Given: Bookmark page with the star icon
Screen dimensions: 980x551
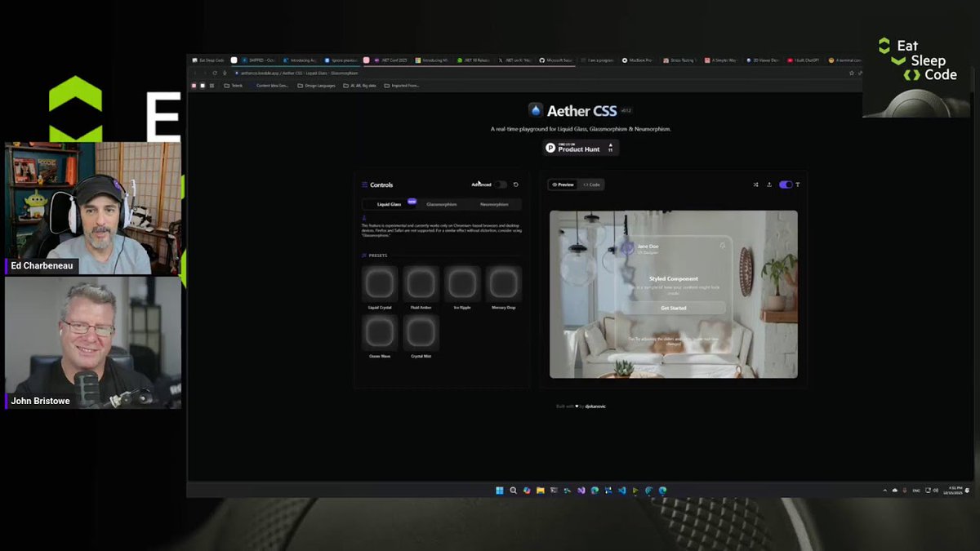Looking at the screenshot, I should coord(852,73).
